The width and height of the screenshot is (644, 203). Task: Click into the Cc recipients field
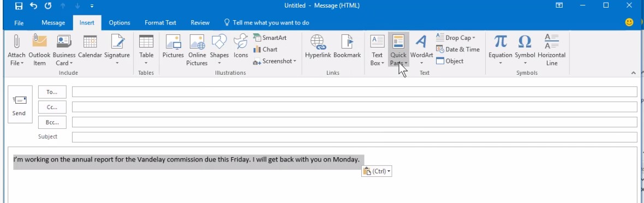tap(354, 108)
